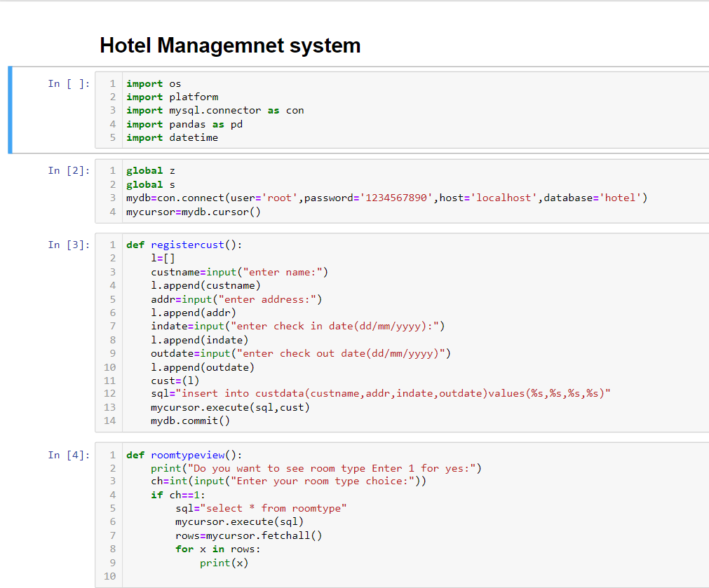This screenshot has height=588, width=709.
Task: Click the "select * from roomtype" SQL line
Action: pyautogui.click(x=261, y=509)
